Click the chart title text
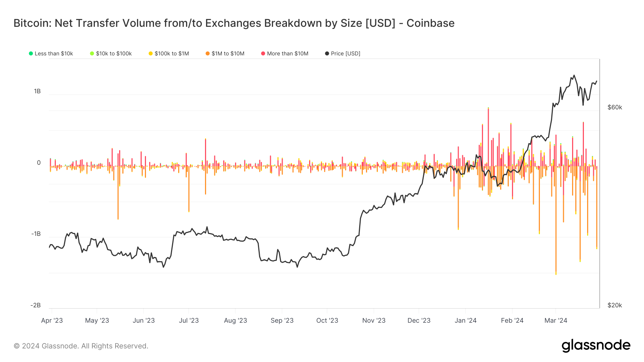This screenshot has width=644, height=362. click(x=234, y=23)
